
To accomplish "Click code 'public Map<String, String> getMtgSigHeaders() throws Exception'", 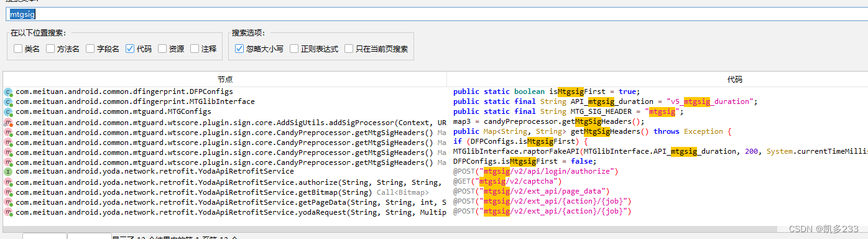I will click(x=593, y=132).
